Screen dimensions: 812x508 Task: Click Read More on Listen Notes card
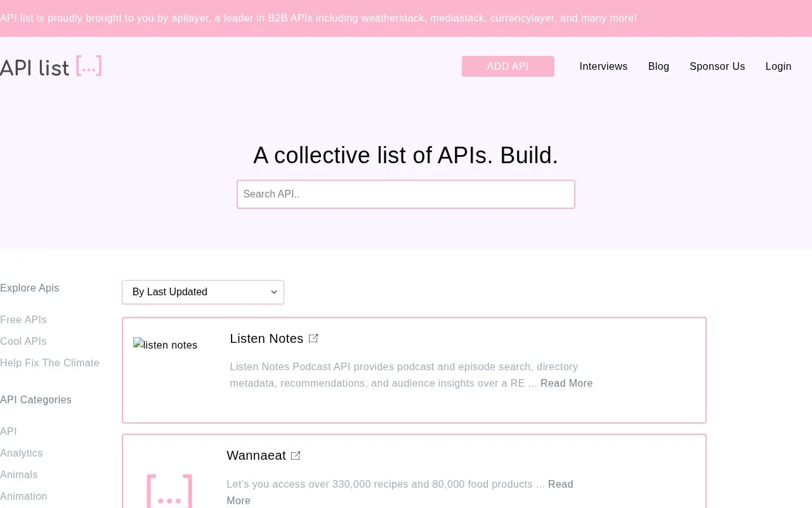coord(566,383)
